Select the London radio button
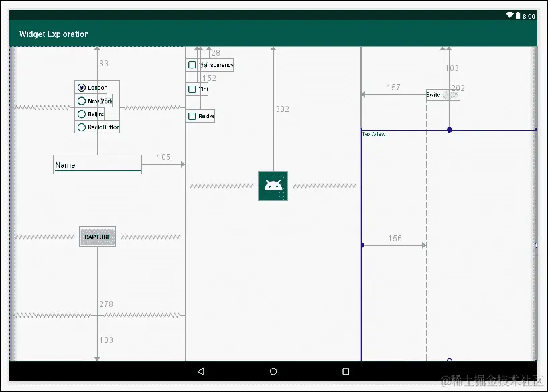This screenshot has height=392, width=548. tap(91, 87)
